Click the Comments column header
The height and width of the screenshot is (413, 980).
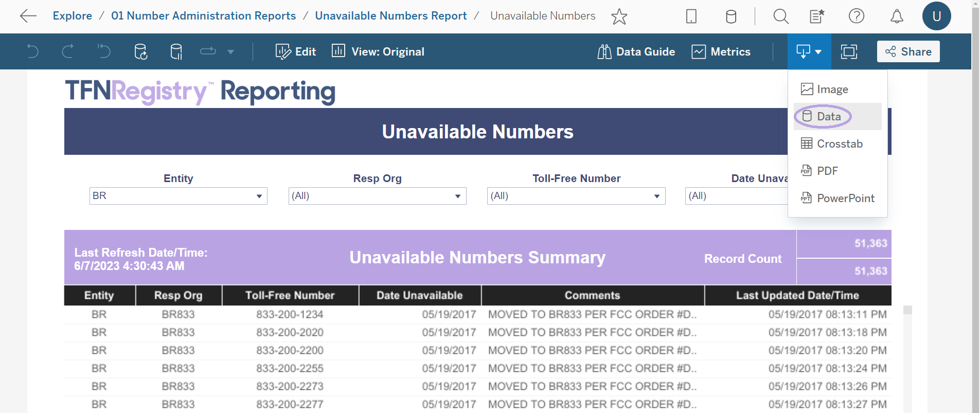593,295
